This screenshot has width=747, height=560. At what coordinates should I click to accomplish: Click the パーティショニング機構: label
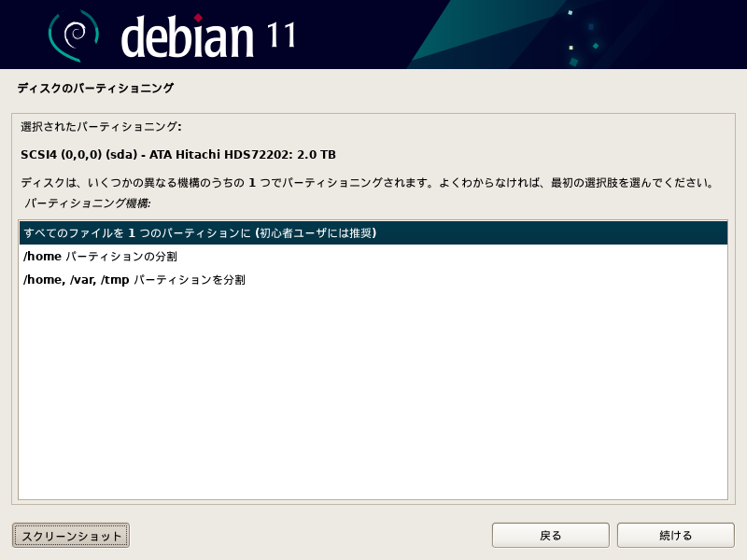[x=88, y=203]
